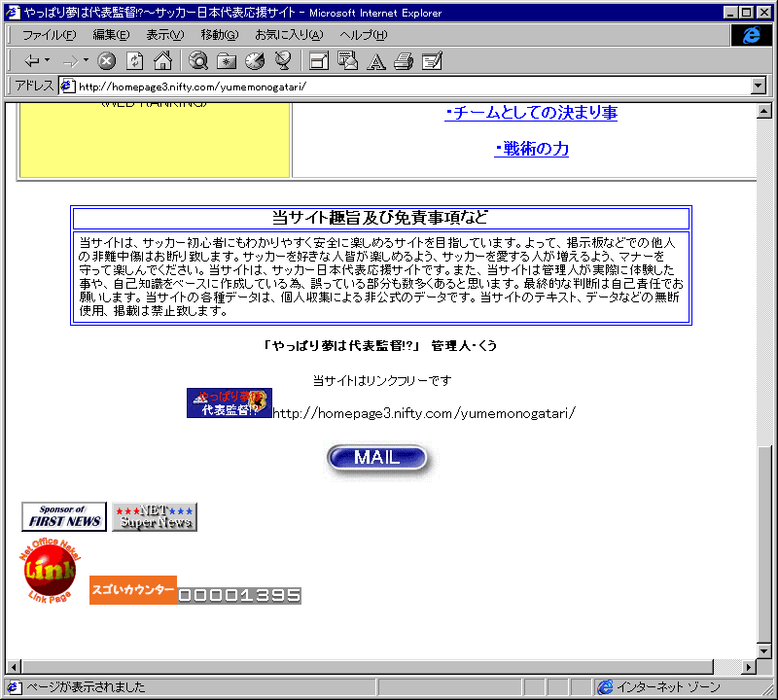The height and width of the screenshot is (700, 778).
Task: Expand the address bar dropdown list
Action: click(759, 87)
